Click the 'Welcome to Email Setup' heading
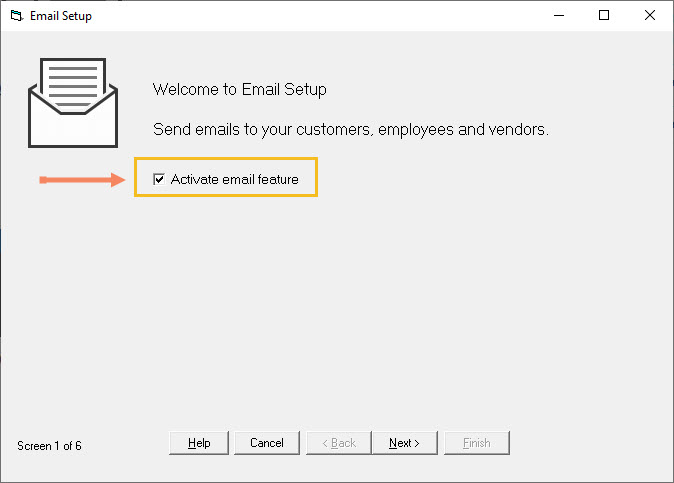This screenshot has height=483, width=674. point(239,90)
